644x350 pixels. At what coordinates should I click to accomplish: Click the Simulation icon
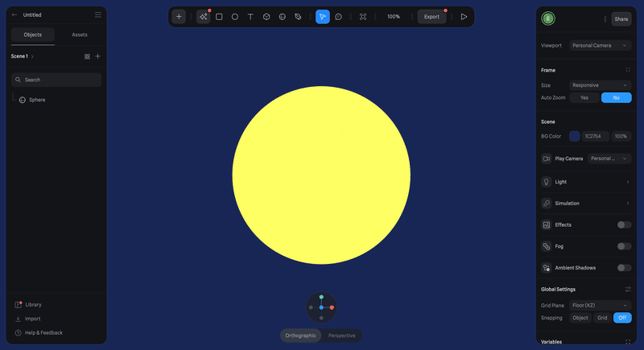pyautogui.click(x=547, y=203)
